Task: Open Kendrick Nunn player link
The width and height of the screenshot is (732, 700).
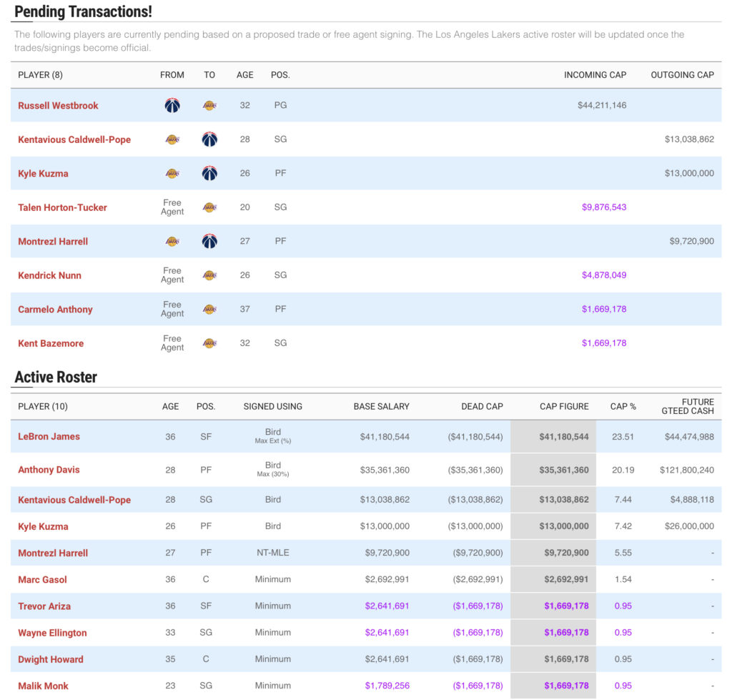Action: [49, 275]
